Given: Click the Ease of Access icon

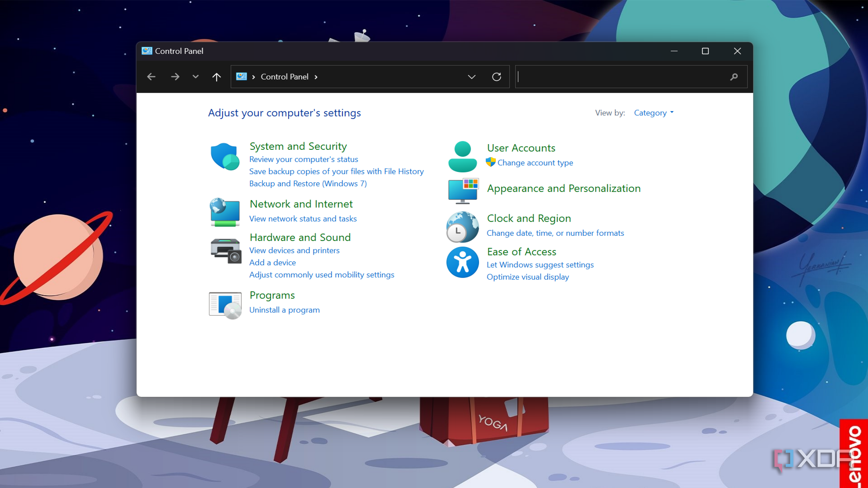Looking at the screenshot, I should coord(462,262).
